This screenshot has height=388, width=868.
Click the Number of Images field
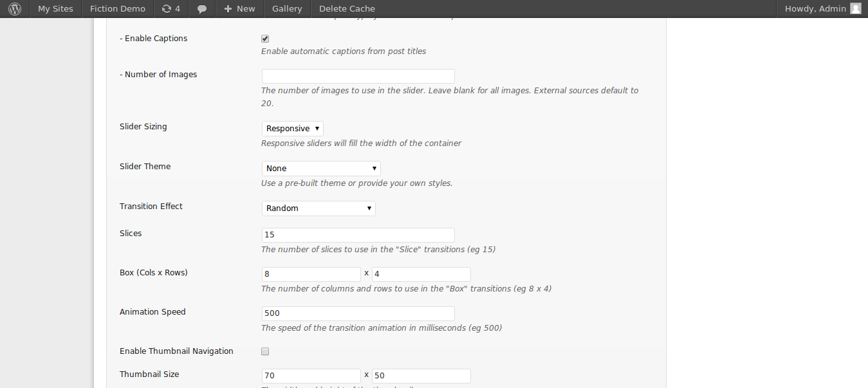(358, 76)
